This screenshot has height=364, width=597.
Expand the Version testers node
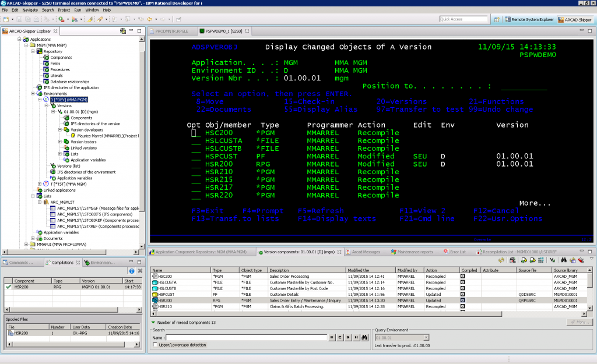click(x=60, y=142)
